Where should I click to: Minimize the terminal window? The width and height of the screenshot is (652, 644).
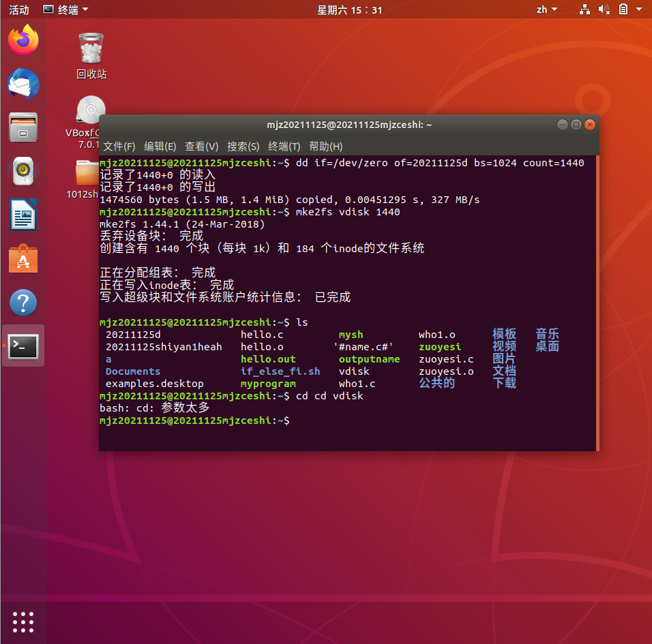pyautogui.click(x=562, y=125)
